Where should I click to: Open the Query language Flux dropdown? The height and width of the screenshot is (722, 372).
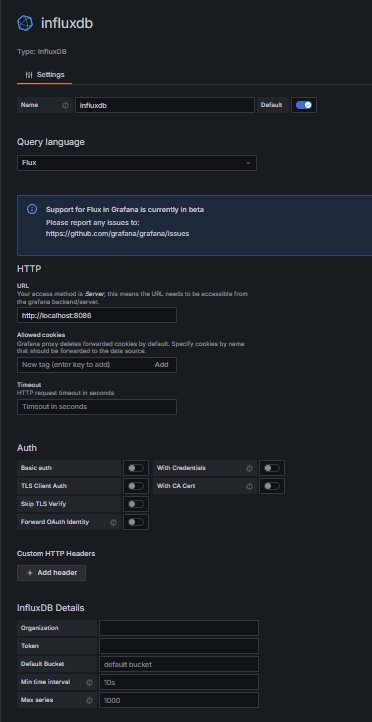(x=137, y=163)
